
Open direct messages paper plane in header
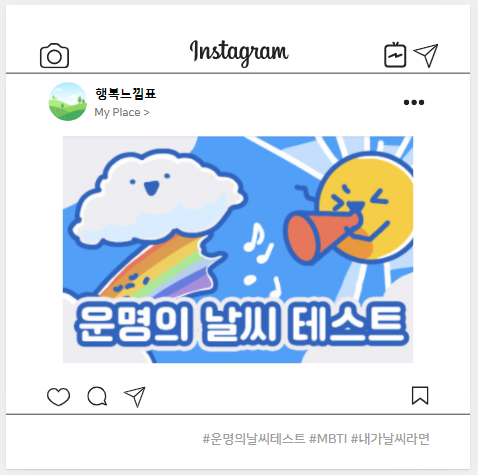[x=426, y=55]
